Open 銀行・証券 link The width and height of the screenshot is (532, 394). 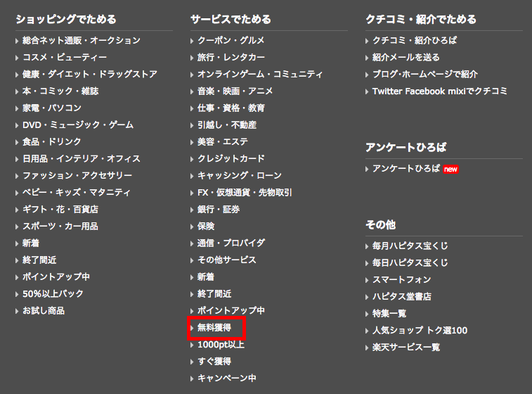[x=219, y=209]
